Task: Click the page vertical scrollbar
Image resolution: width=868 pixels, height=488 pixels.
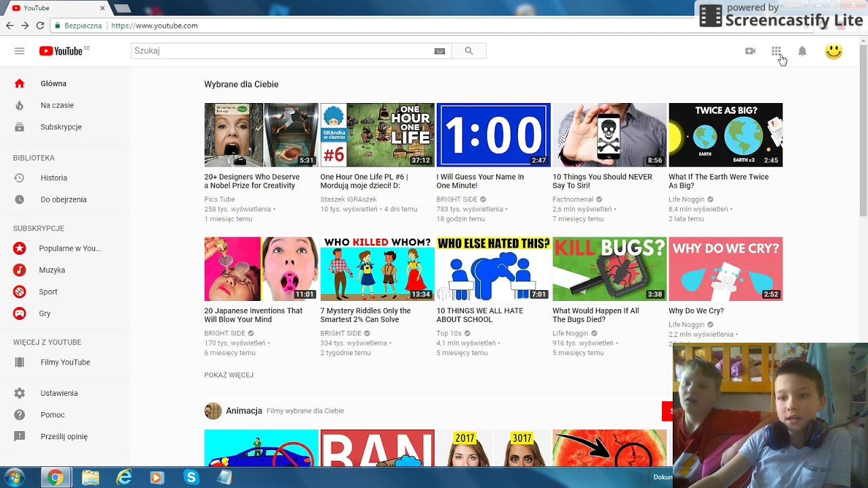Action: (863, 132)
